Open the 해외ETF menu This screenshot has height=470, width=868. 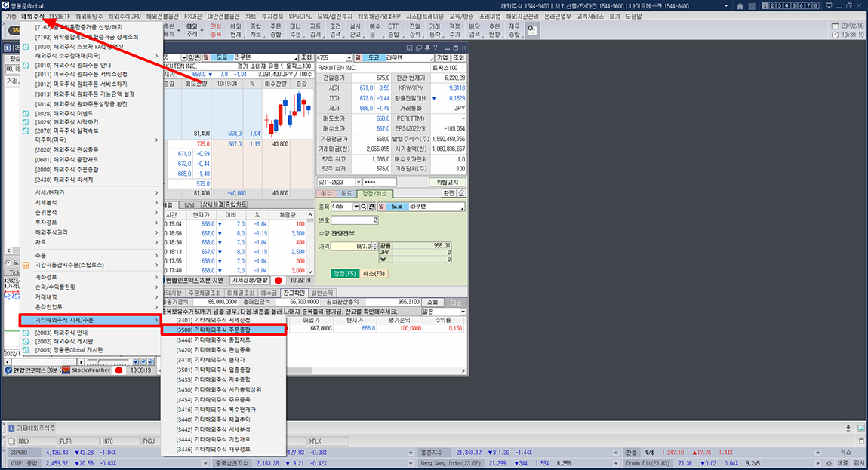click(x=60, y=17)
